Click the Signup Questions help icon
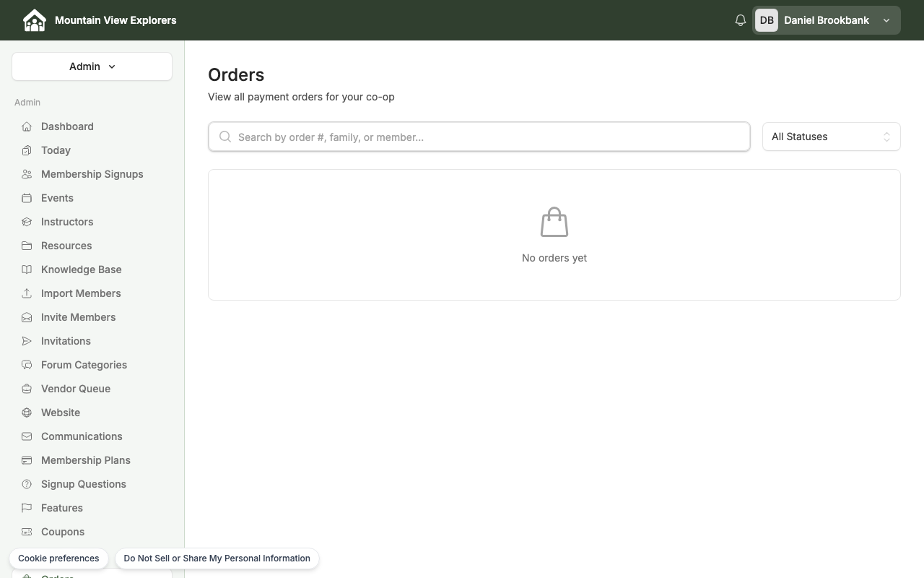 click(27, 484)
